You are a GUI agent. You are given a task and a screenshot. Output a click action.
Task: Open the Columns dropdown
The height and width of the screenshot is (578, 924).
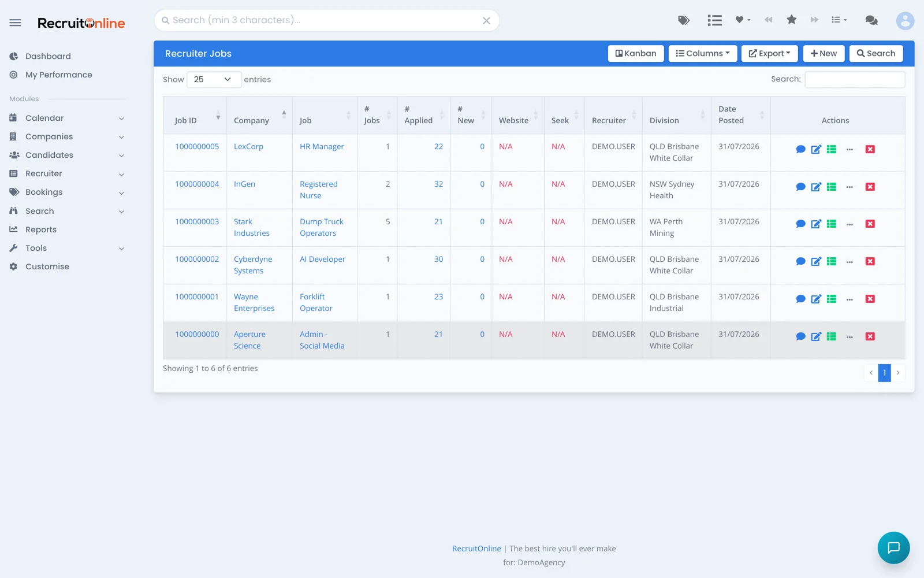(x=703, y=53)
